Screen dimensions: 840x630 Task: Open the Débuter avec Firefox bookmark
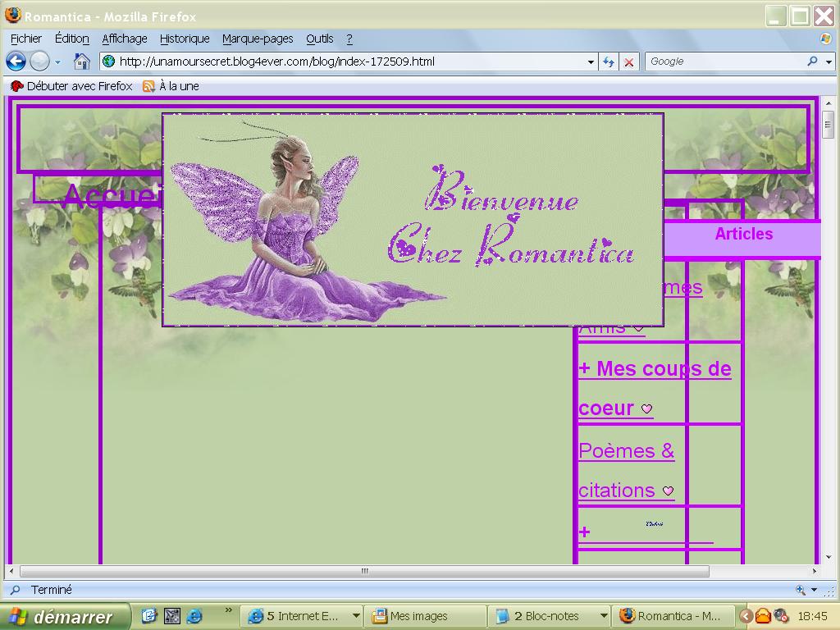71,85
